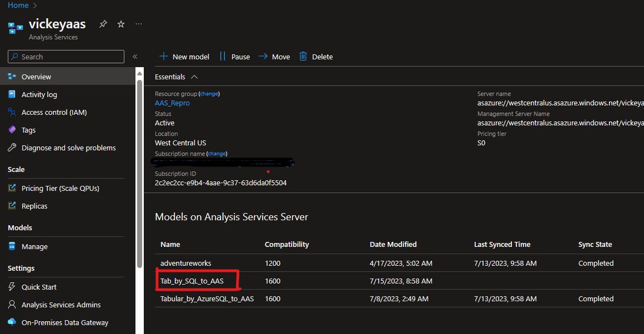Click the Delete trash icon
The width and height of the screenshot is (644, 334).
coord(303,56)
